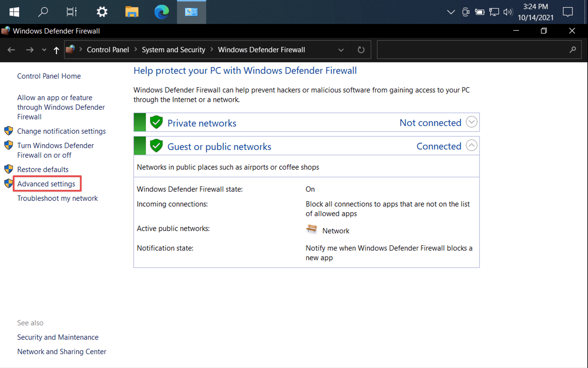Image resolution: width=588 pixels, height=368 pixels.
Task: Click the Not connected status text
Action: pyautogui.click(x=430, y=123)
